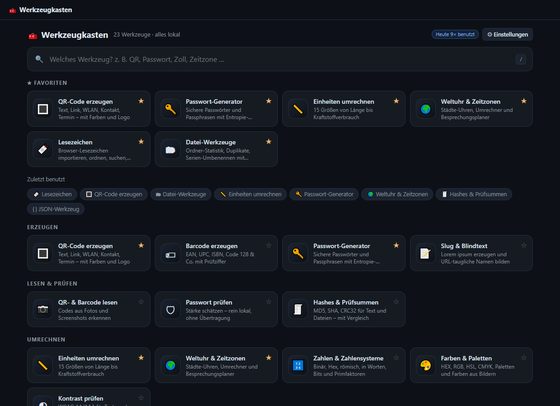Click key icon of Erzeugen Passwort-Generator
The image size is (560, 406).
tap(298, 254)
